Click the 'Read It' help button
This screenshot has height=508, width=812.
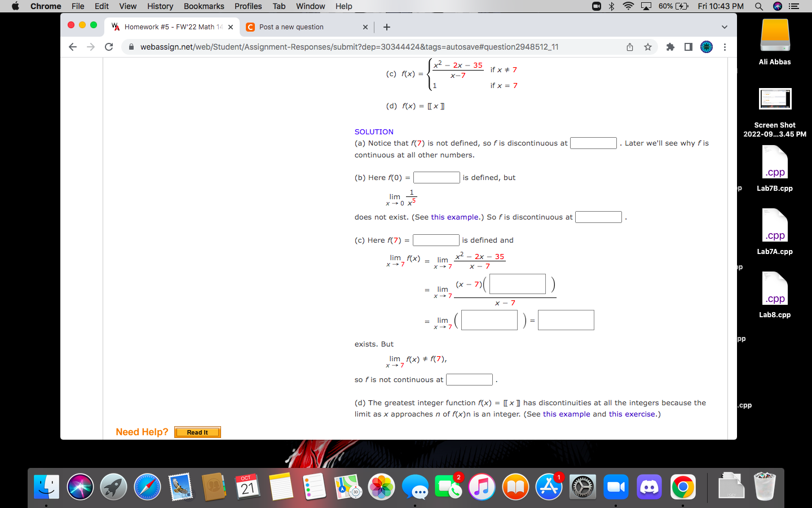tap(197, 432)
